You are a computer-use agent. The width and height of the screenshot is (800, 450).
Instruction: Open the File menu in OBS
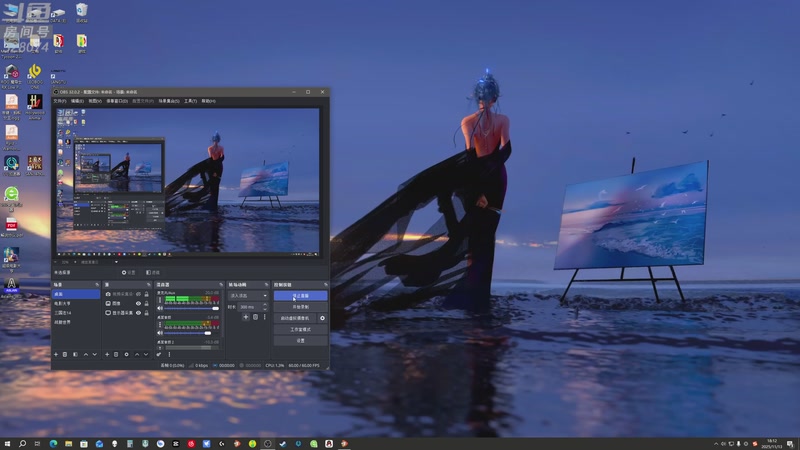point(60,101)
